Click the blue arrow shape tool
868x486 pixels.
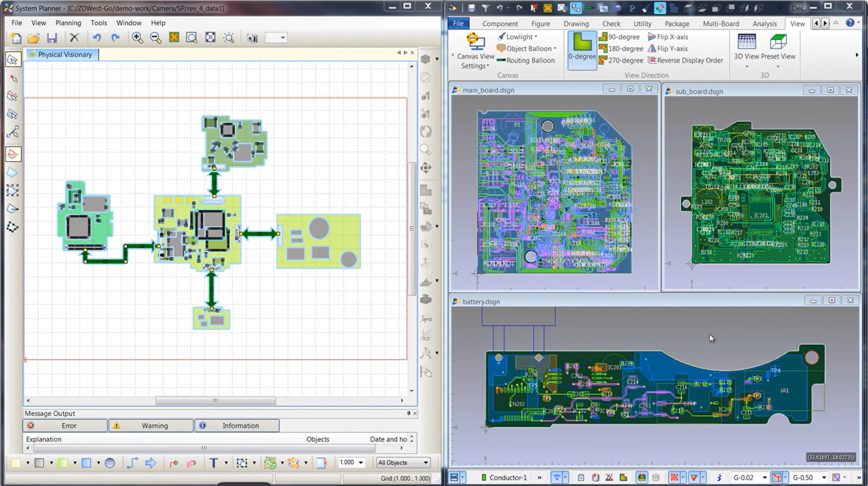[150, 463]
